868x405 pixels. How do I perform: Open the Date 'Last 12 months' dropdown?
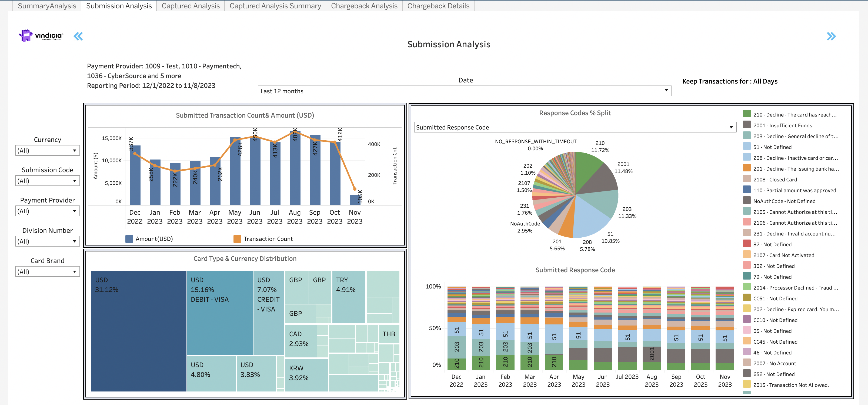pyautogui.click(x=464, y=91)
